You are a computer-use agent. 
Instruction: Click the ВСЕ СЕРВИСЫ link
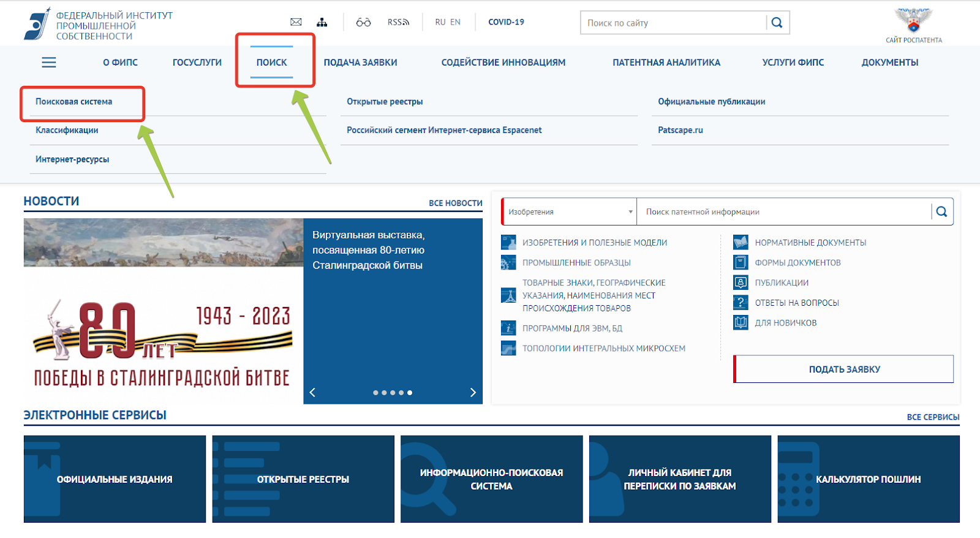pos(933,417)
